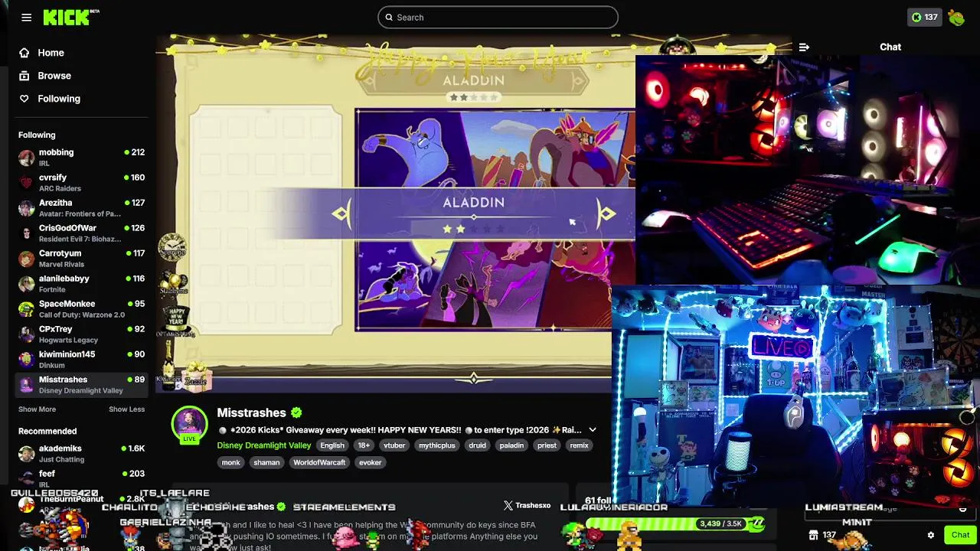Screen dimensions: 980x551
Task: Open feef's IRL channel in Recommended
Action: 82,478
